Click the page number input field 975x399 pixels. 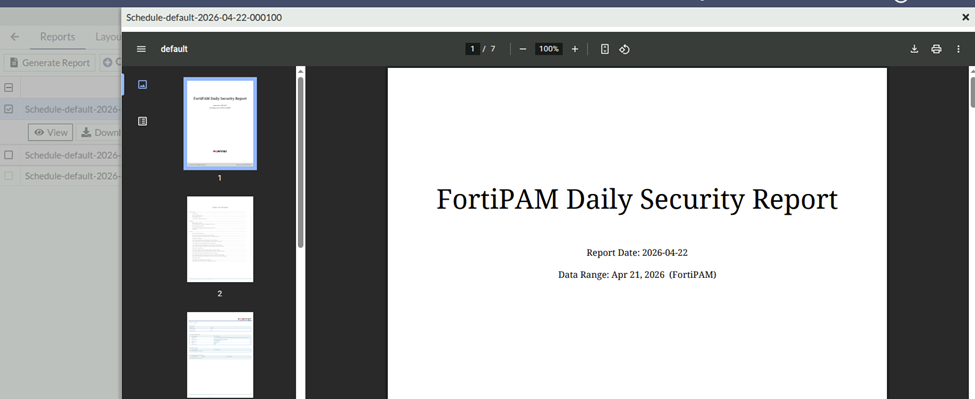[473, 48]
